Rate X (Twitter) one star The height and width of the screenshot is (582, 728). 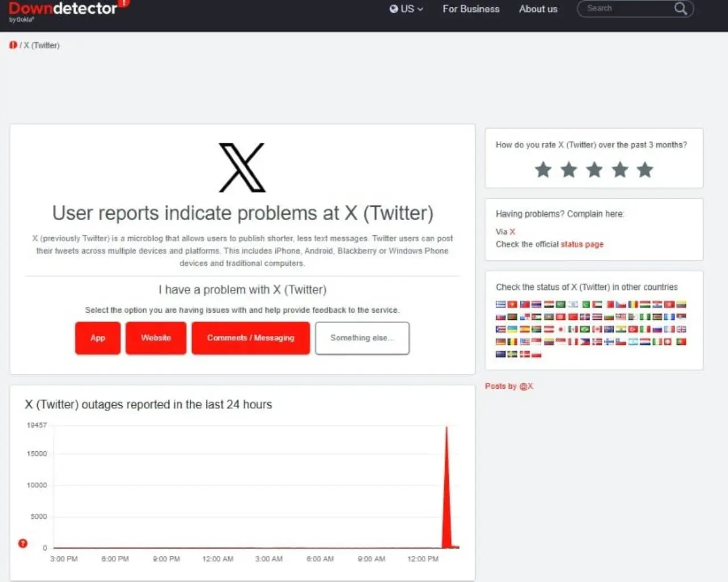(543, 169)
